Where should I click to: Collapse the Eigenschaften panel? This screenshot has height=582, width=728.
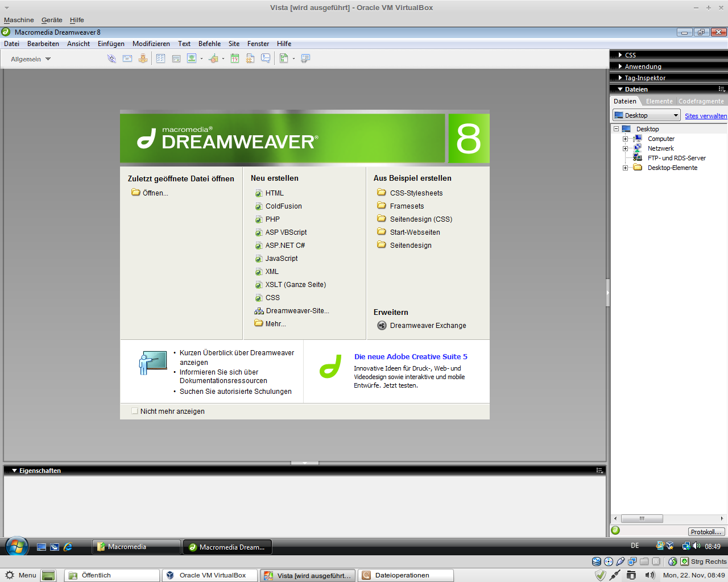pos(14,471)
